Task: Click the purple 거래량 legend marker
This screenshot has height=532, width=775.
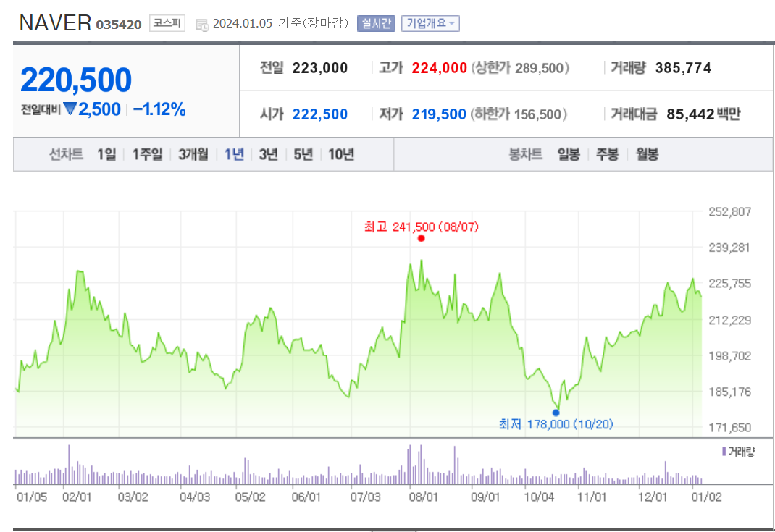Action: [724, 452]
